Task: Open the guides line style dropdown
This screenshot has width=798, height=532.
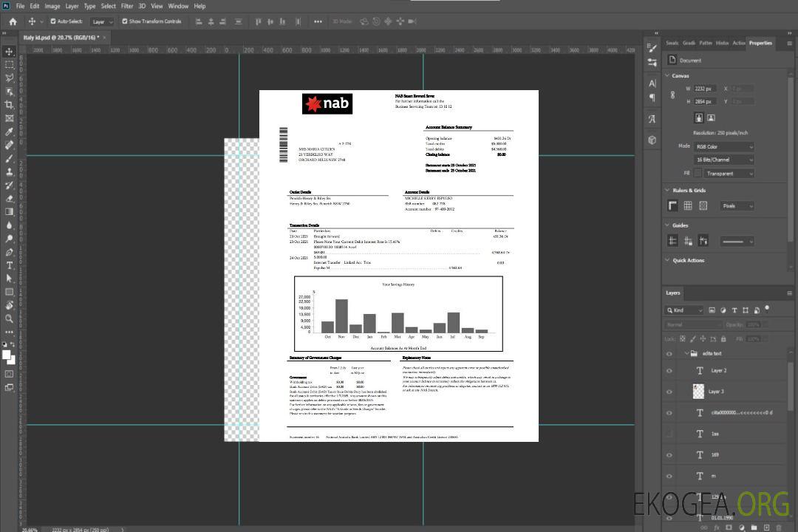Action: pyautogui.click(x=737, y=242)
